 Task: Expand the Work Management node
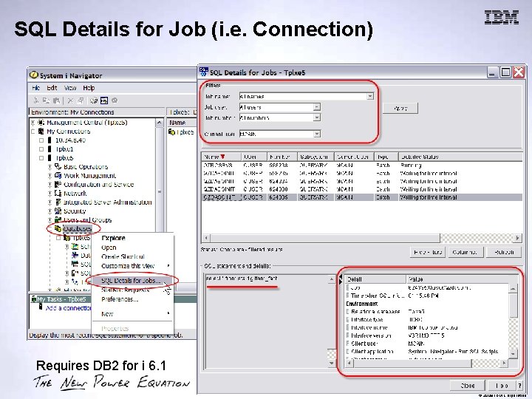(50, 175)
